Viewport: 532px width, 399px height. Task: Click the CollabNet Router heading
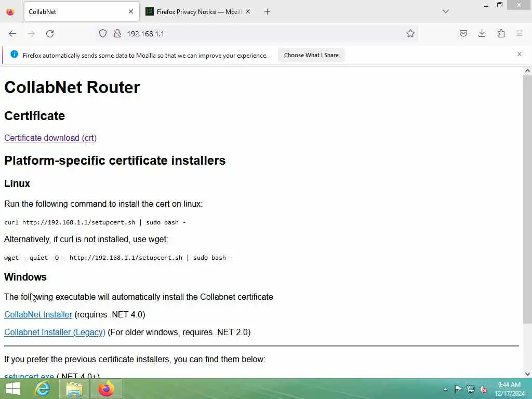tap(72, 87)
